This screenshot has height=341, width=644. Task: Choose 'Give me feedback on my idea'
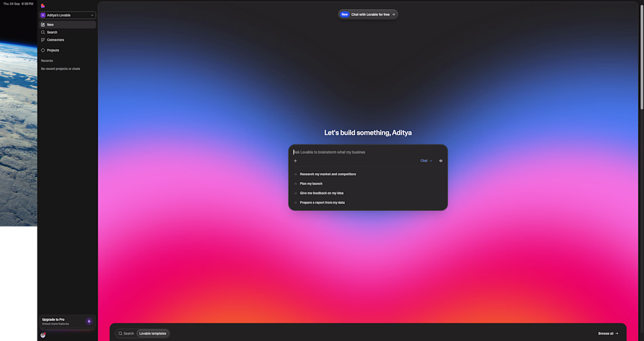pos(321,193)
